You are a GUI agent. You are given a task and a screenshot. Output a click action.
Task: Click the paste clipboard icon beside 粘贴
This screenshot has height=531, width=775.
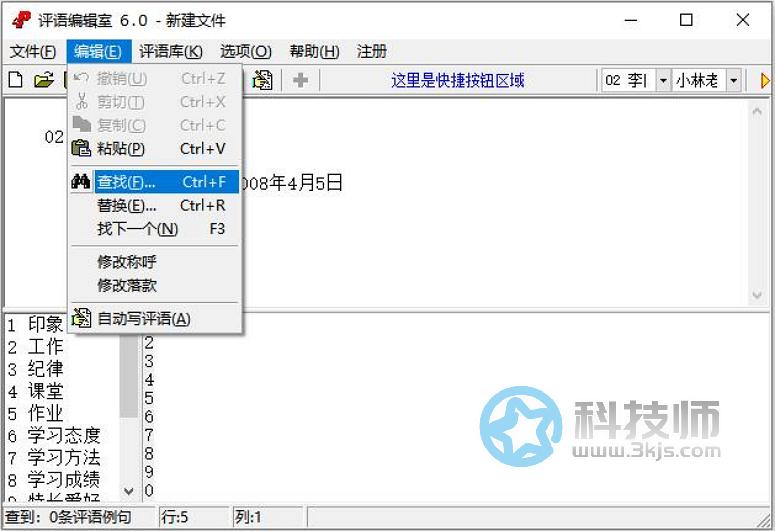pos(81,148)
